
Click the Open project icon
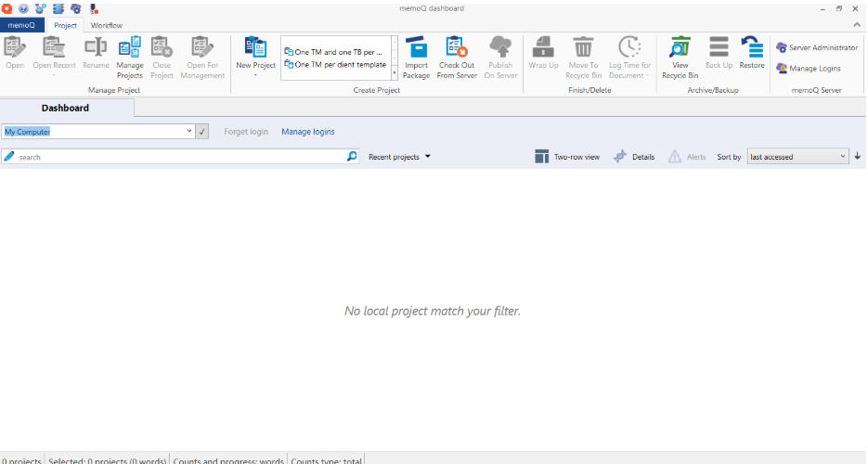click(x=15, y=47)
